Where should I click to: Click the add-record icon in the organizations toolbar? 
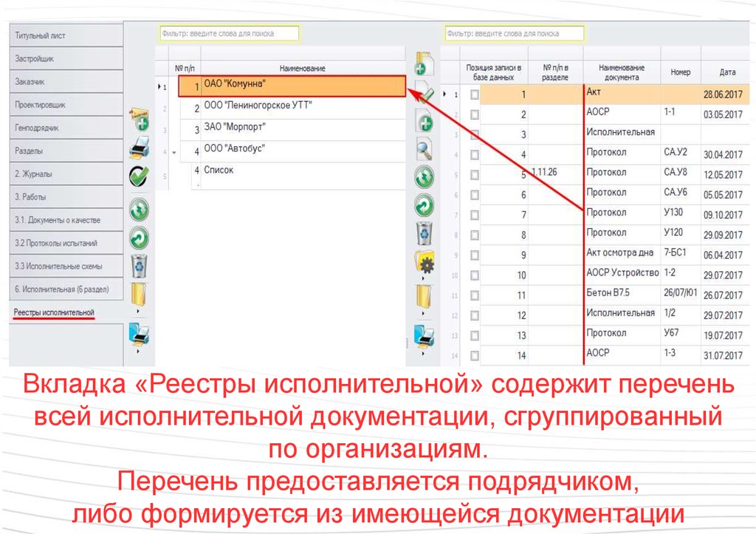[x=140, y=119]
